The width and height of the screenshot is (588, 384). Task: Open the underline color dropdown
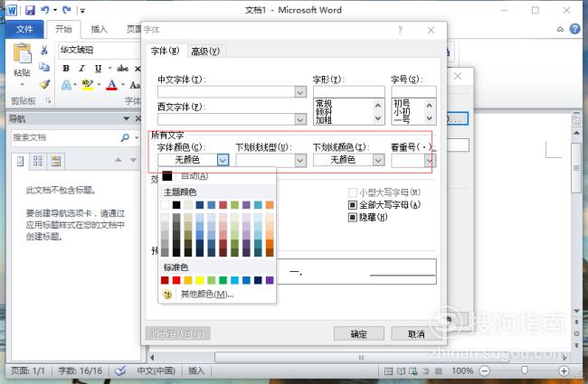378,160
